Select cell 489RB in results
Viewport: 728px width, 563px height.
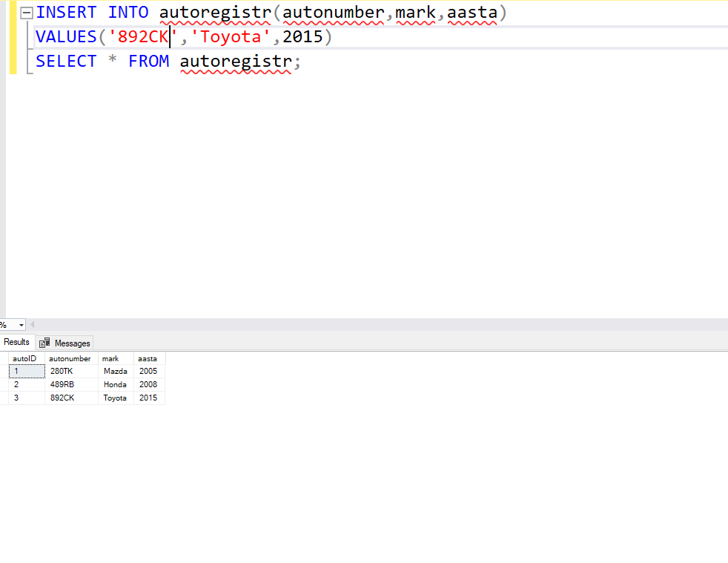click(71, 385)
